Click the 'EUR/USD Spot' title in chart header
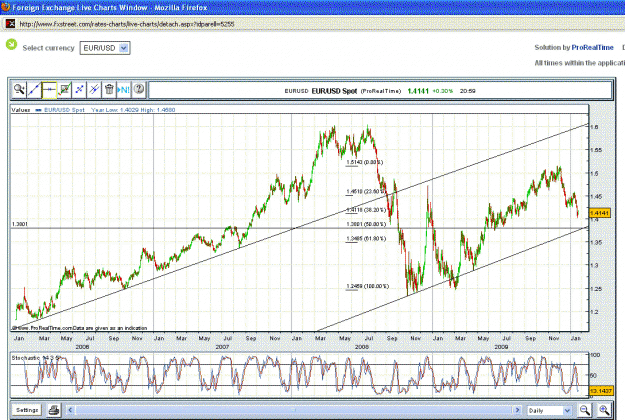625x420 pixels. click(334, 91)
